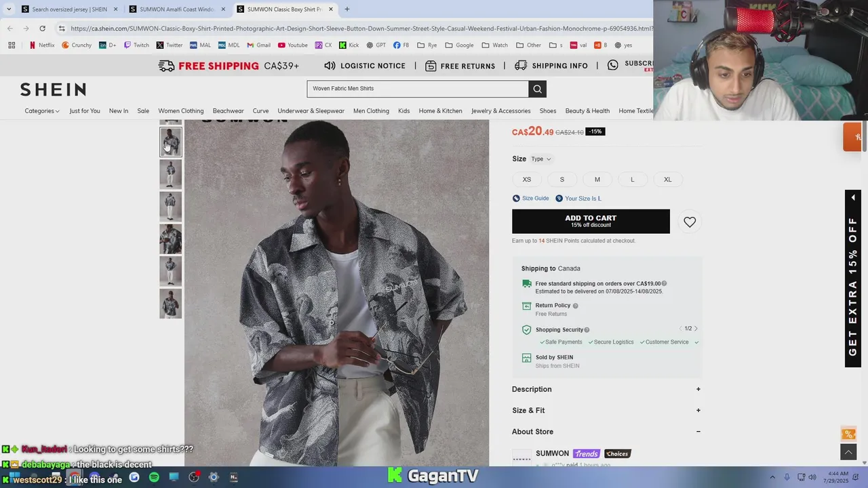Image resolution: width=868 pixels, height=488 pixels.
Task: Select size XS
Action: tap(527, 180)
